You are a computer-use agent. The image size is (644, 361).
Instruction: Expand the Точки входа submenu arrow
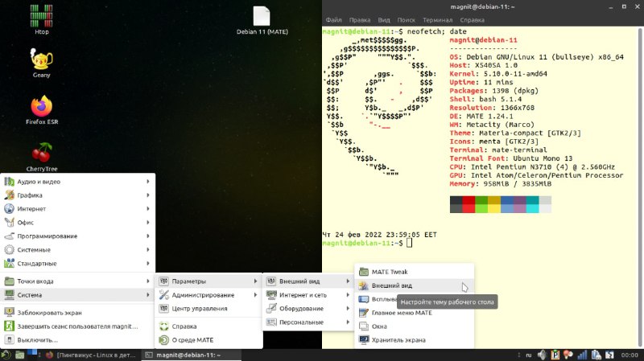pos(148,281)
